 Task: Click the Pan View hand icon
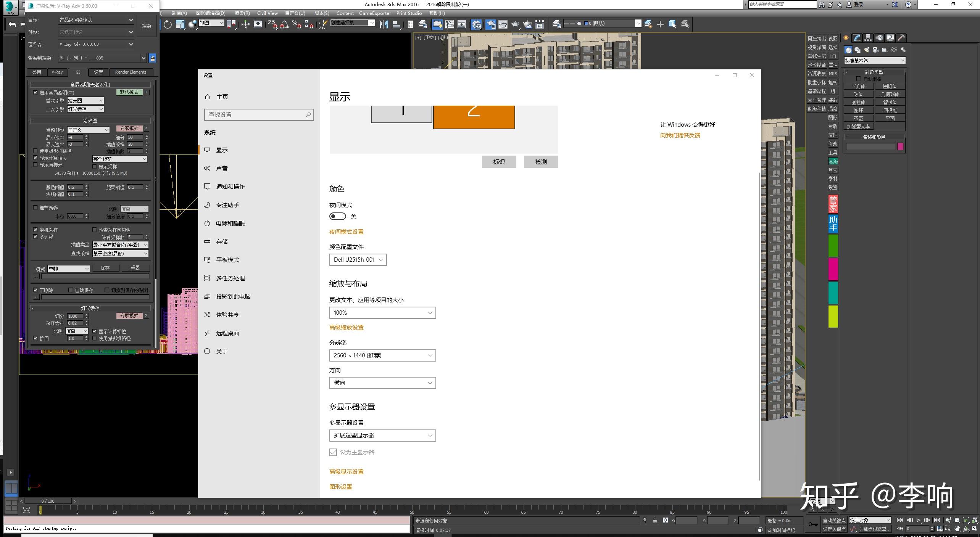pyautogui.click(x=957, y=529)
